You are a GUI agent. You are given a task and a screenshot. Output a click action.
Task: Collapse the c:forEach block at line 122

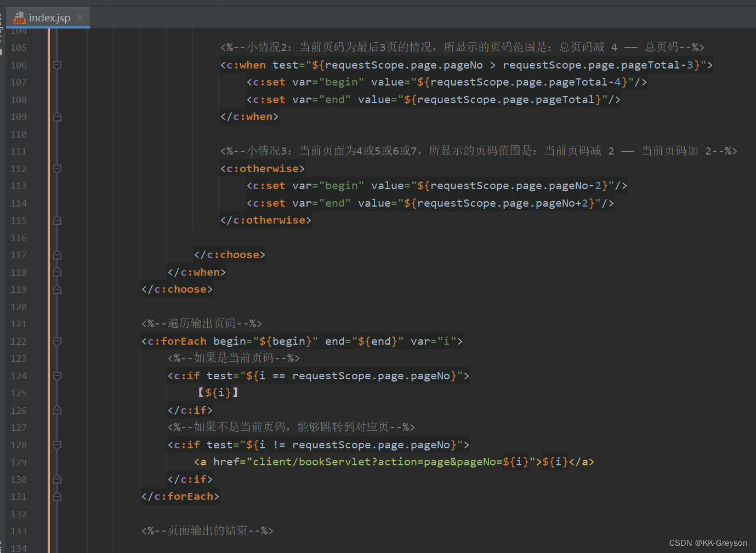[x=57, y=341]
